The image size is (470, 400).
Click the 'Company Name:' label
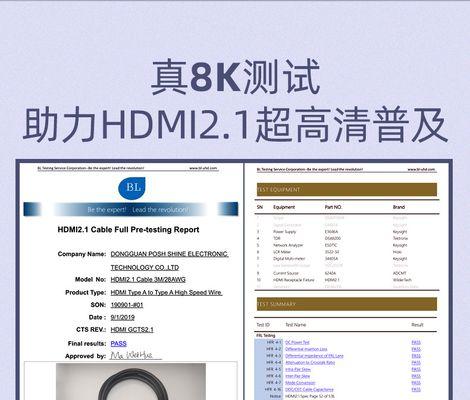pos(82,254)
